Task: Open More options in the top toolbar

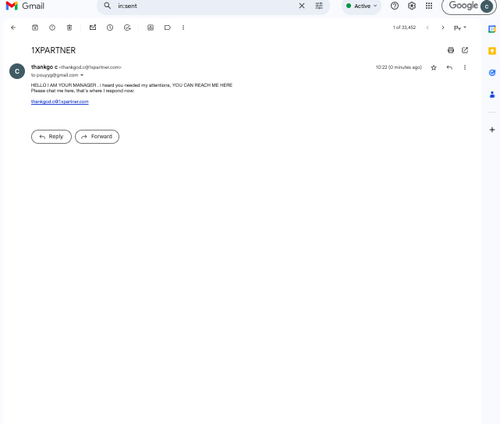Action: tap(183, 28)
